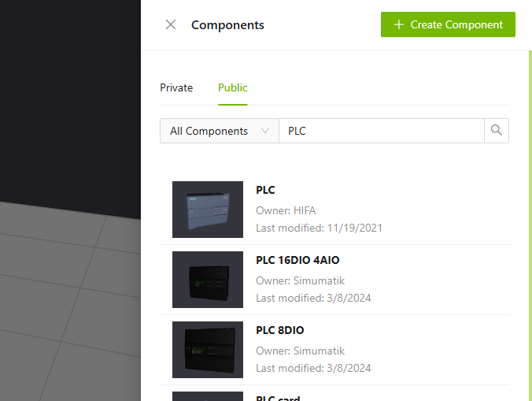Close the Components panel with the X icon

[x=171, y=24]
